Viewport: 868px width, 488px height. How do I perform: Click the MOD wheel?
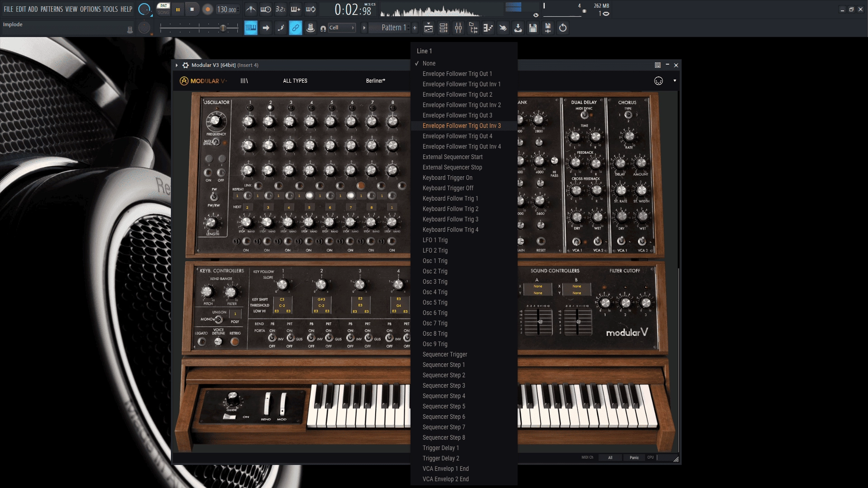(283, 404)
